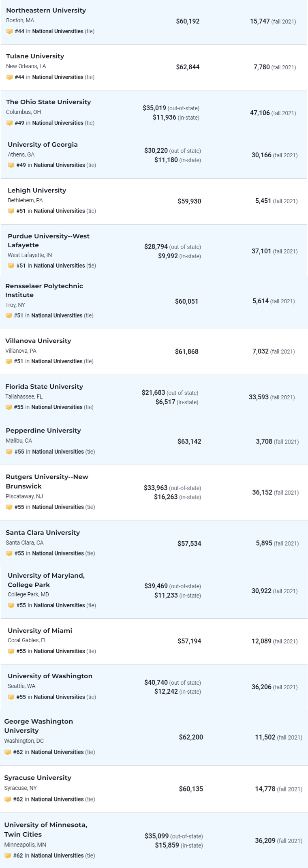The height and width of the screenshot is (868, 308).
Task: Click the ranking badge icon for Northeastern University
Action: pos(9,31)
